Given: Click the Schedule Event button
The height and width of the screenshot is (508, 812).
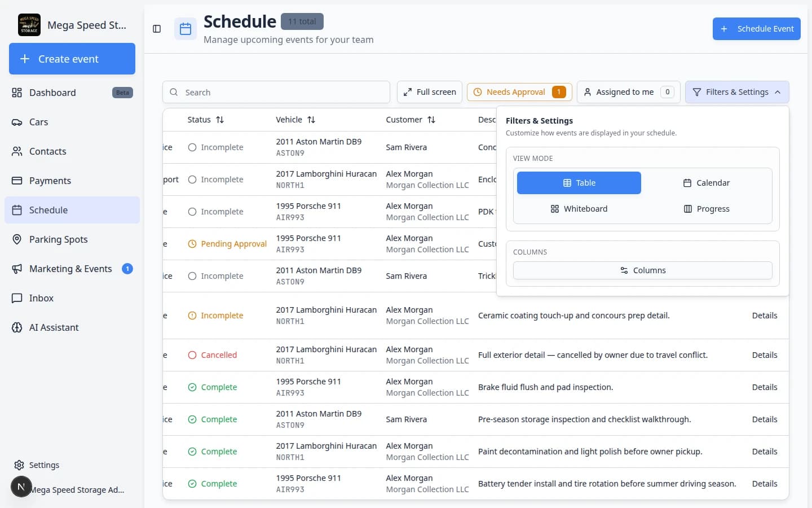Looking at the screenshot, I should tap(757, 29).
